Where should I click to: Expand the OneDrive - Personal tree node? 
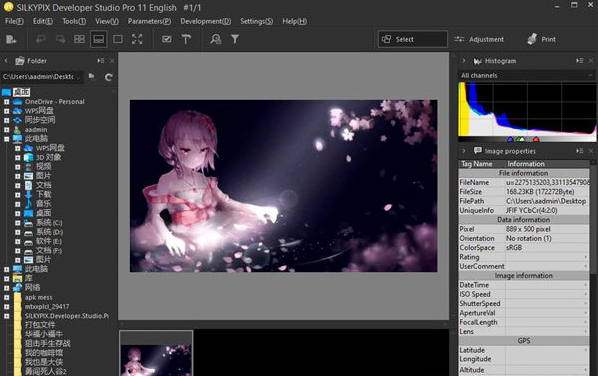(x=6, y=102)
